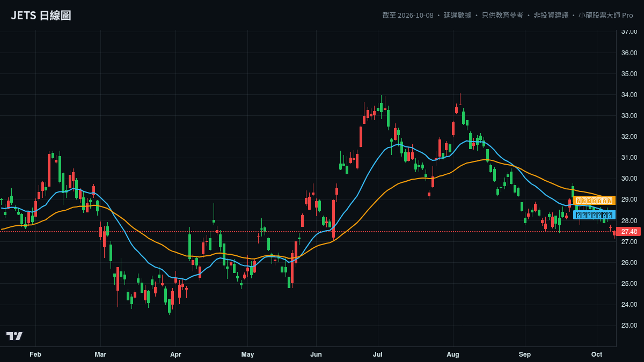Click the 27.00 price axis label
This screenshot has height=362, width=644.
click(x=629, y=242)
